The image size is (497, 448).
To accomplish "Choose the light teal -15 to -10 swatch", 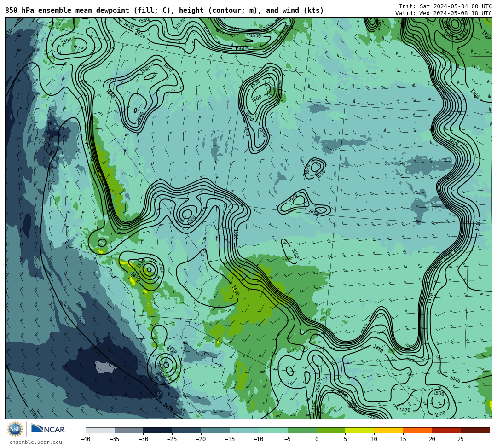I will (244, 430).
